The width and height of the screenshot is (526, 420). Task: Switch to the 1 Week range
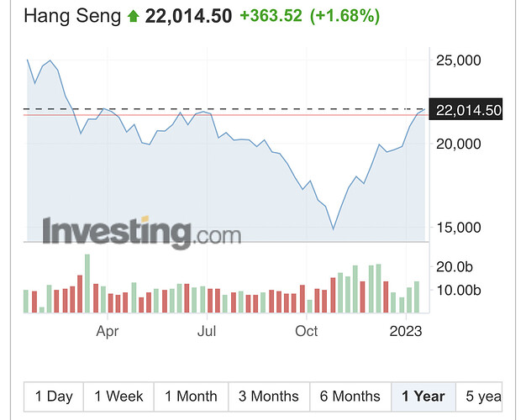tap(118, 396)
